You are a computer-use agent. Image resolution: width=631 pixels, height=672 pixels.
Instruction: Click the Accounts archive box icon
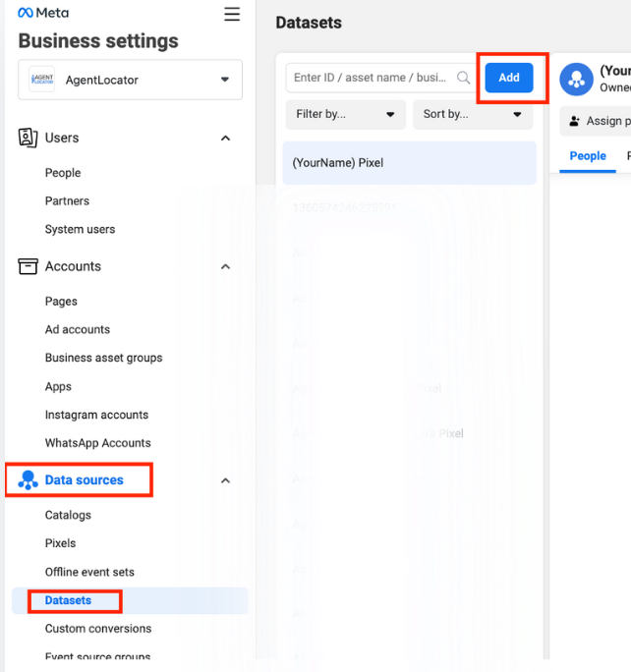tap(28, 266)
